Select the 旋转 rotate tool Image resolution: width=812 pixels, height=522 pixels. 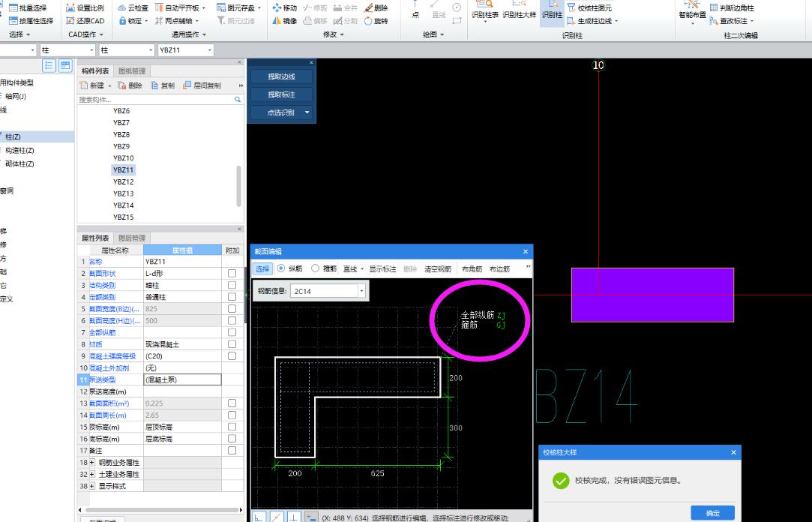(376, 21)
